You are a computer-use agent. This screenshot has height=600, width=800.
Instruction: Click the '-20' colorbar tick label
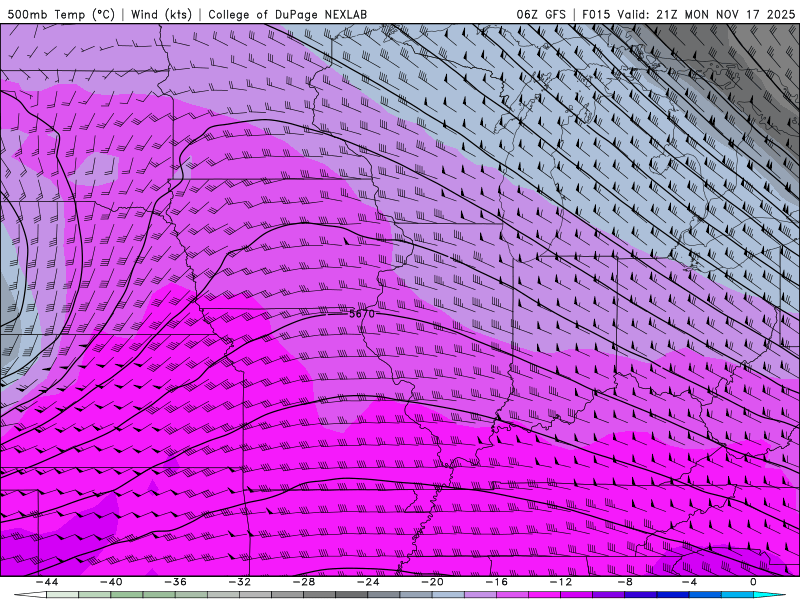coord(432,582)
